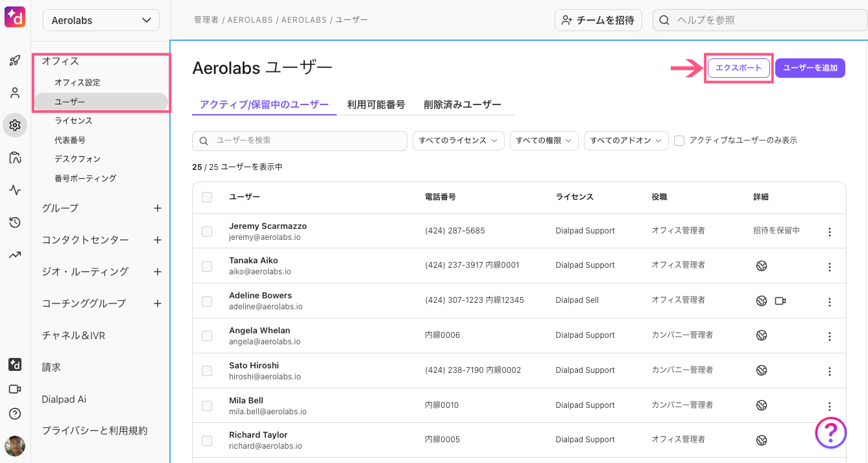Click the チームを招待 button

point(598,20)
